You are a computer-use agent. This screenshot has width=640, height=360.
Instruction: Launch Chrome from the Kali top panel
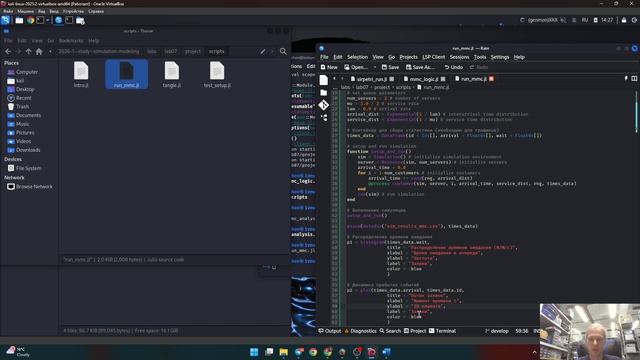[30, 20]
